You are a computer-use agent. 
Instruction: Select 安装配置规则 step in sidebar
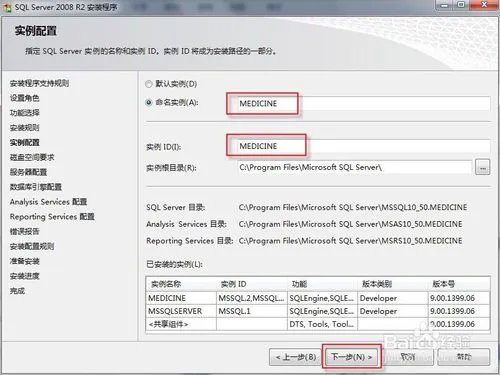tap(32, 246)
